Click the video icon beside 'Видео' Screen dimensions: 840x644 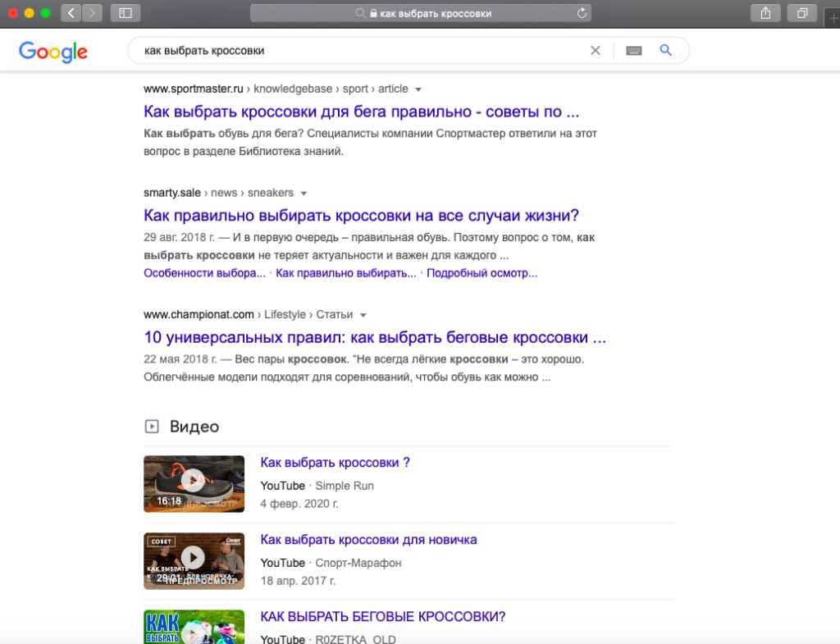152,427
